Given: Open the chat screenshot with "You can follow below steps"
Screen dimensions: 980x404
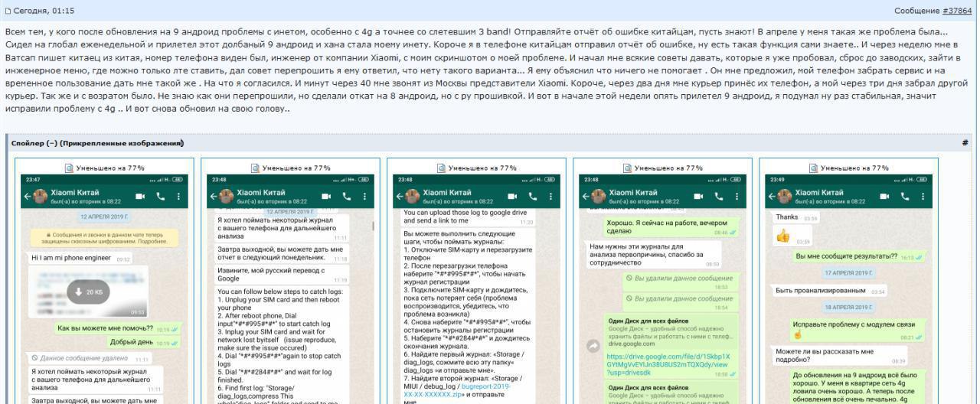Looking at the screenshot, I should 290,289.
